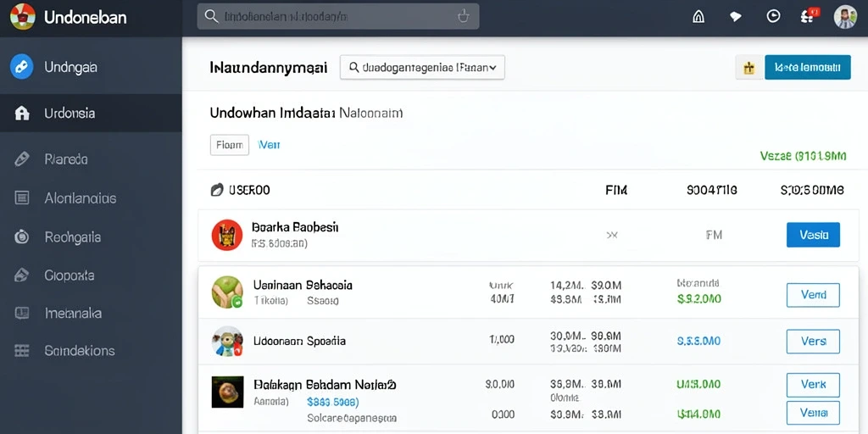
Task: Click green amount in Ueninaan Sehaoaia row
Action: (699, 299)
